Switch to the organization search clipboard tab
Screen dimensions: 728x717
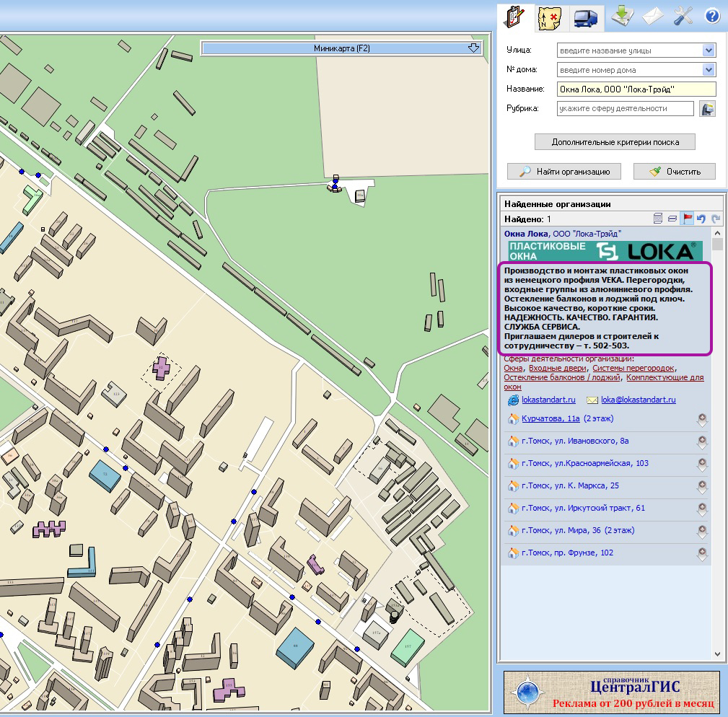coord(515,17)
